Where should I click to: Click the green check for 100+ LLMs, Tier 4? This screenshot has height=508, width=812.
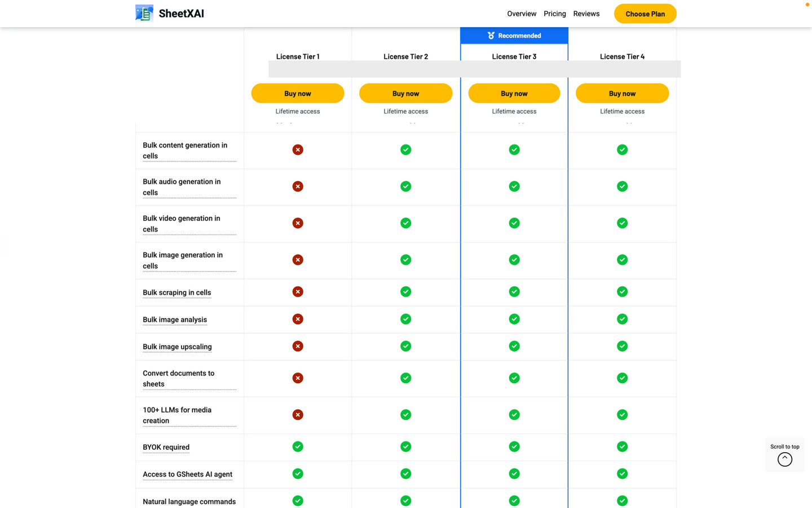[x=622, y=415]
